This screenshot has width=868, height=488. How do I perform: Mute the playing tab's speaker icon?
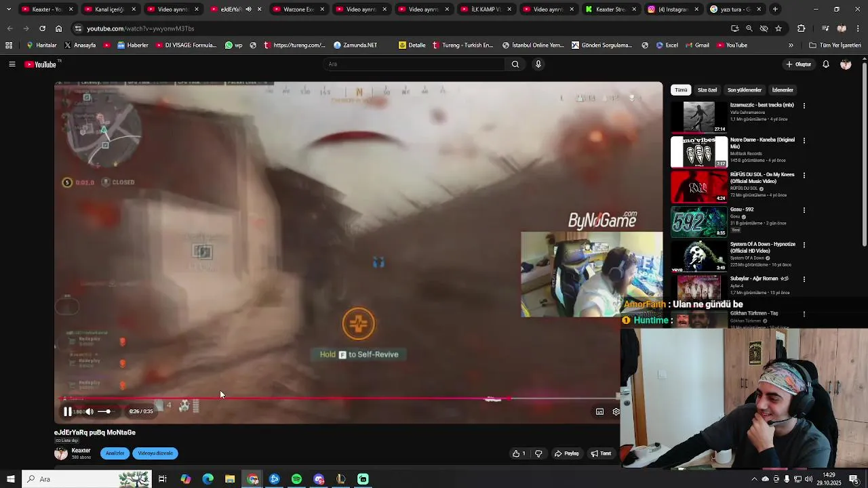coord(248,9)
